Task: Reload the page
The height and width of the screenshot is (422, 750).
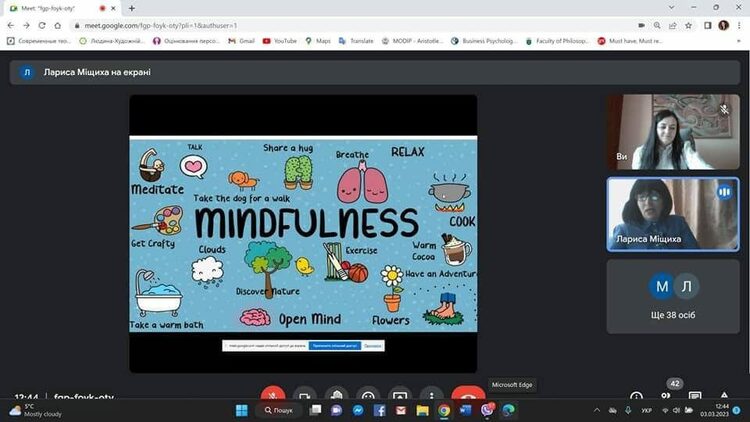Action: [x=42, y=25]
